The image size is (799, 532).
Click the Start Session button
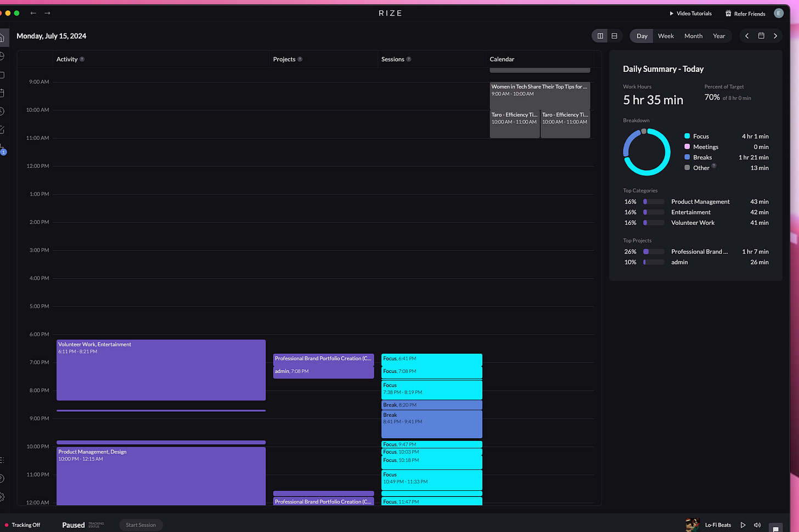point(140,525)
